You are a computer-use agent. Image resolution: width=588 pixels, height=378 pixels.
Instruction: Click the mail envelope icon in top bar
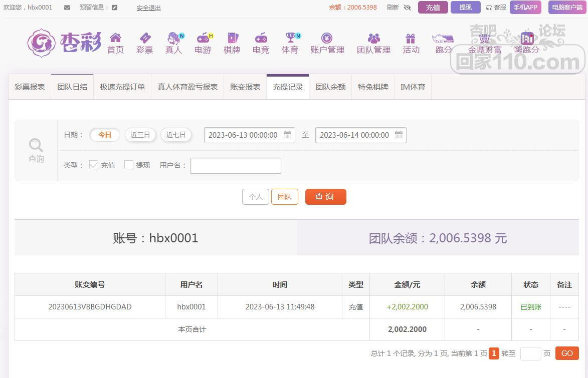click(67, 8)
